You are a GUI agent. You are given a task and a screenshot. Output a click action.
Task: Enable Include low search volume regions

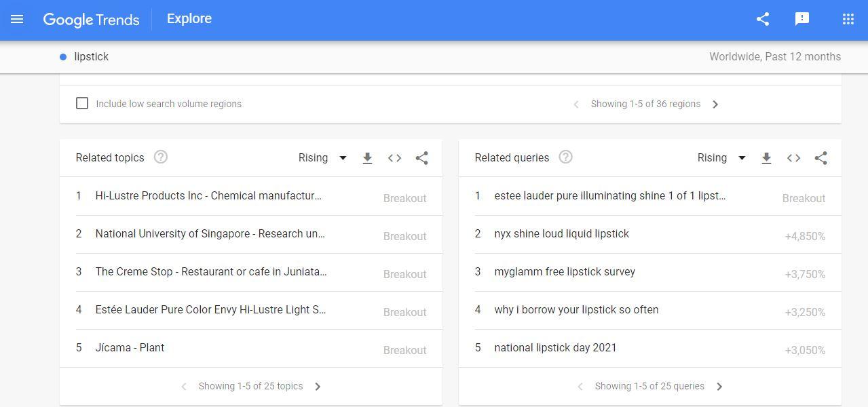(x=82, y=104)
